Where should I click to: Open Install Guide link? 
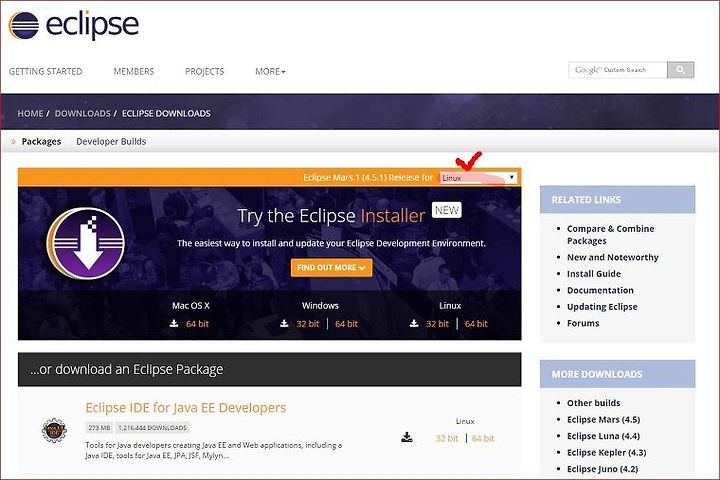594,274
